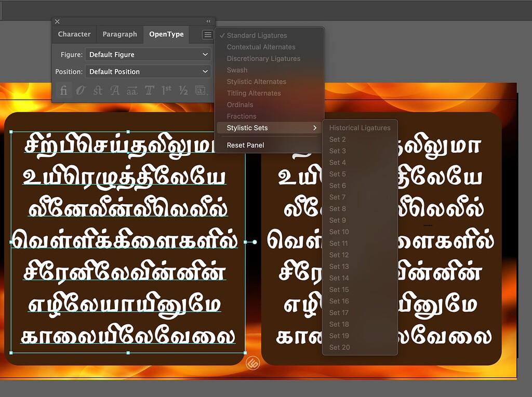532x397 pixels.
Task: Choose Reset Panel from the menu
Action: 246,145
